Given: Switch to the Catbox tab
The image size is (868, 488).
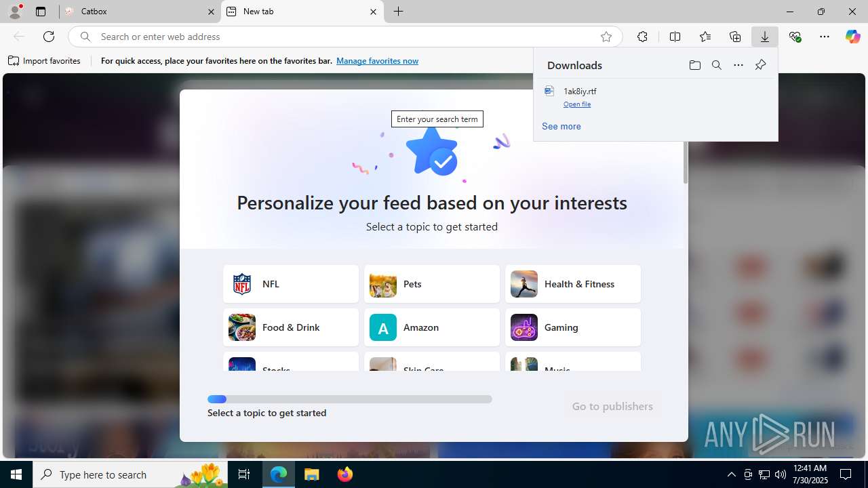Looking at the screenshot, I should [139, 12].
